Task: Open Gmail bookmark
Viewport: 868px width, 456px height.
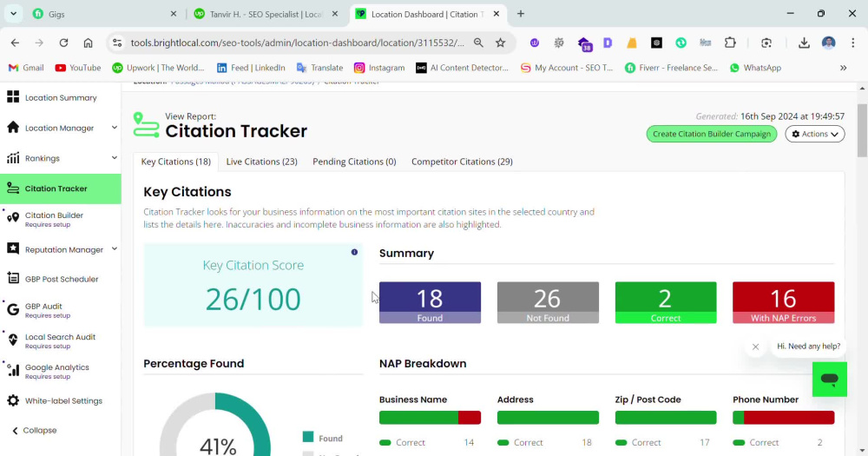Action: point(26,68)
